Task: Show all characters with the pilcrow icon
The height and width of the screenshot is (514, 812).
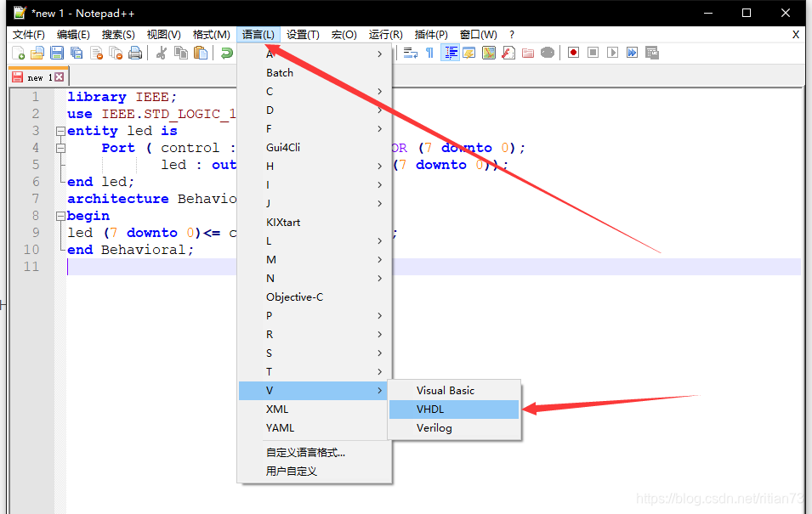Action: (x=430, y=53)
